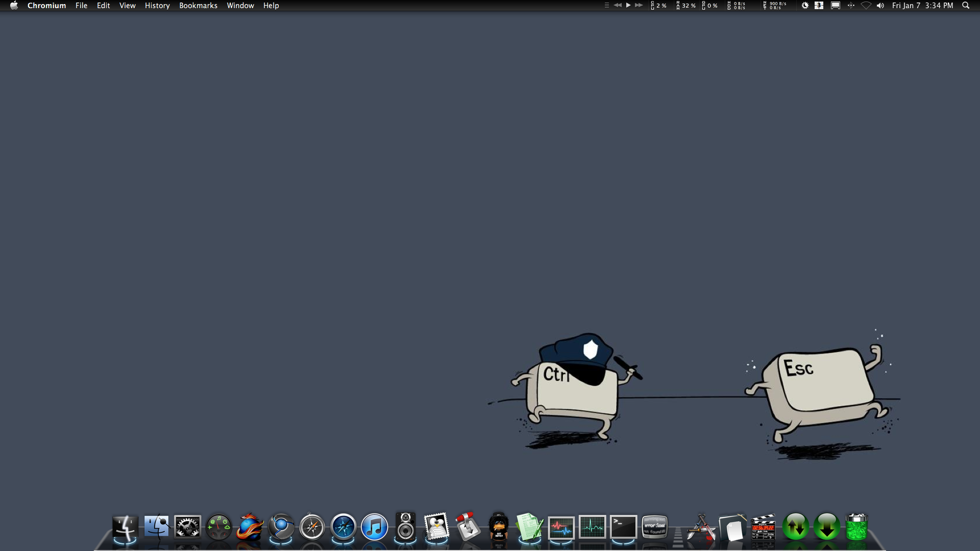This screenshot has height=551, width=980.
Task: Open the File menu
Action: (x=81, y=6)
